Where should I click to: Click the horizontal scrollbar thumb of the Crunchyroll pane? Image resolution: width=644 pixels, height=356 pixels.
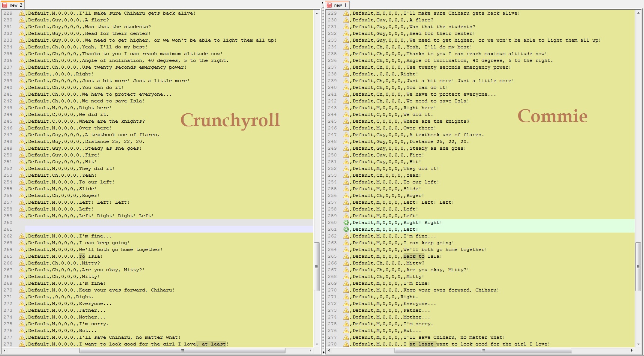182,350
